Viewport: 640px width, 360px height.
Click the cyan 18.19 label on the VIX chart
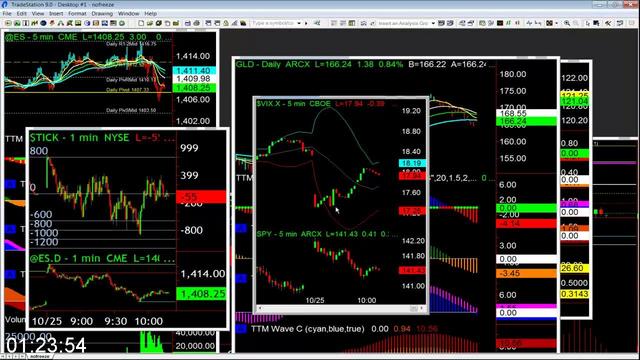point(412,163)
